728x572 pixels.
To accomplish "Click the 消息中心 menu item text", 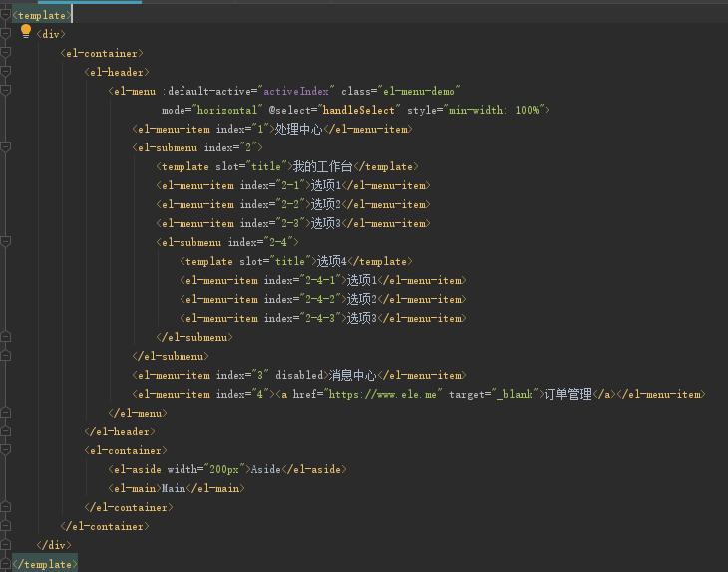I will point(352,375).
